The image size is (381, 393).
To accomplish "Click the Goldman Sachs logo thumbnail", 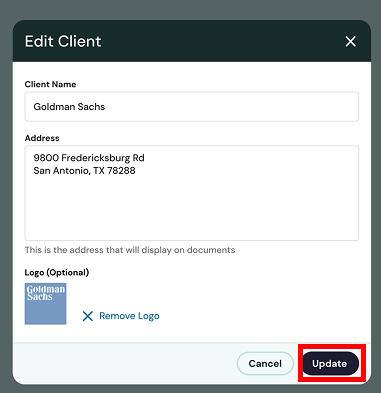I will click(45, 304).
